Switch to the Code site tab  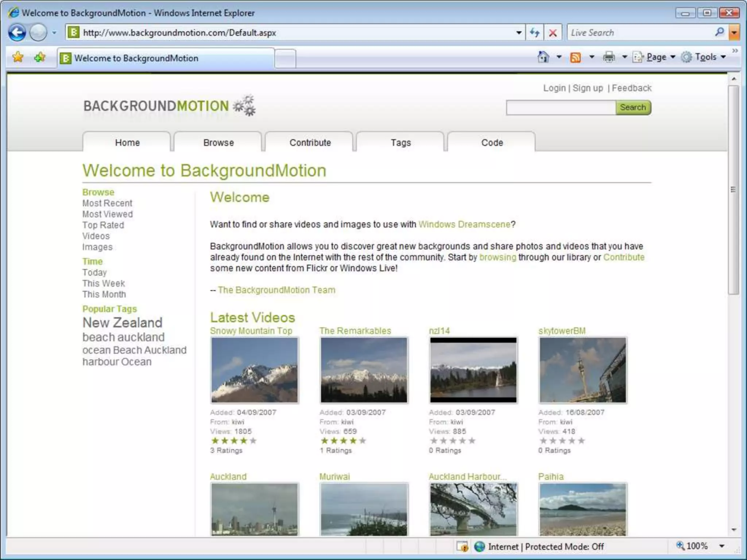492,142
